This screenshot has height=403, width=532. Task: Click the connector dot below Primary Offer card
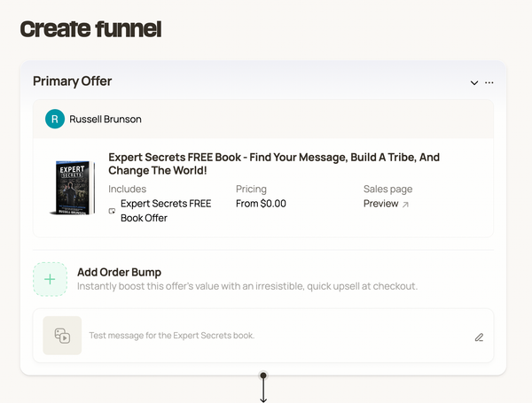coord(263,376)
